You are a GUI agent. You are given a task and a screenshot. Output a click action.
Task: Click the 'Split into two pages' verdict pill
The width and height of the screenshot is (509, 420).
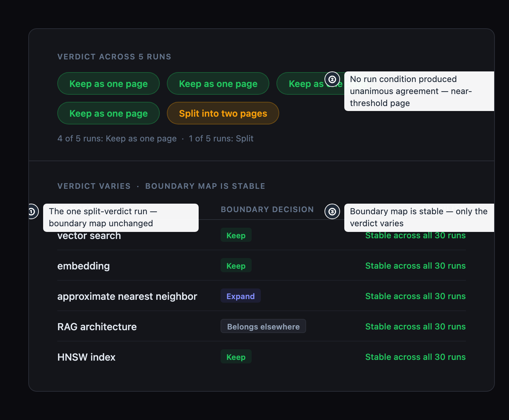click(223, 113)
